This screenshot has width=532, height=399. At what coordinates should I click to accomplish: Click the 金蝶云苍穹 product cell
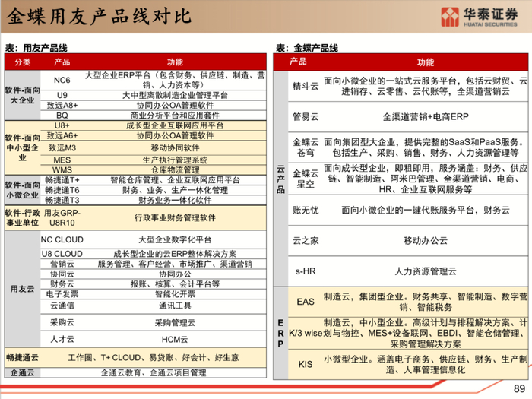[x=306, y=147]
